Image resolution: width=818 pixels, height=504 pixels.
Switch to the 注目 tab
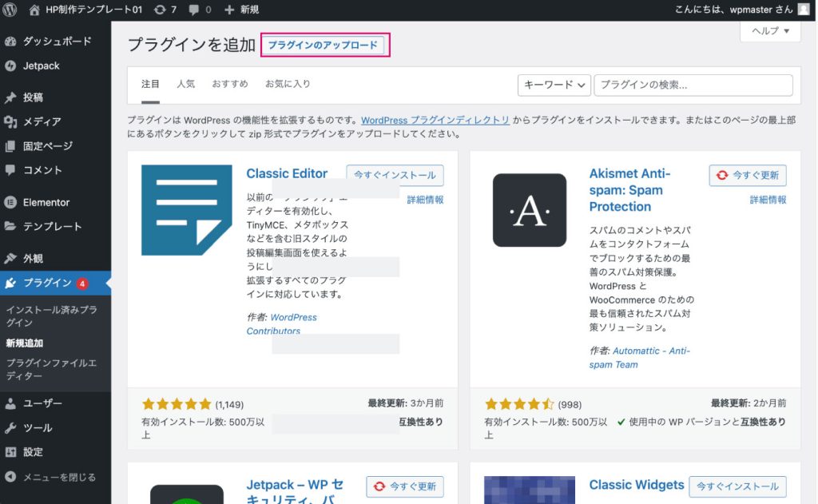point(150,84)
